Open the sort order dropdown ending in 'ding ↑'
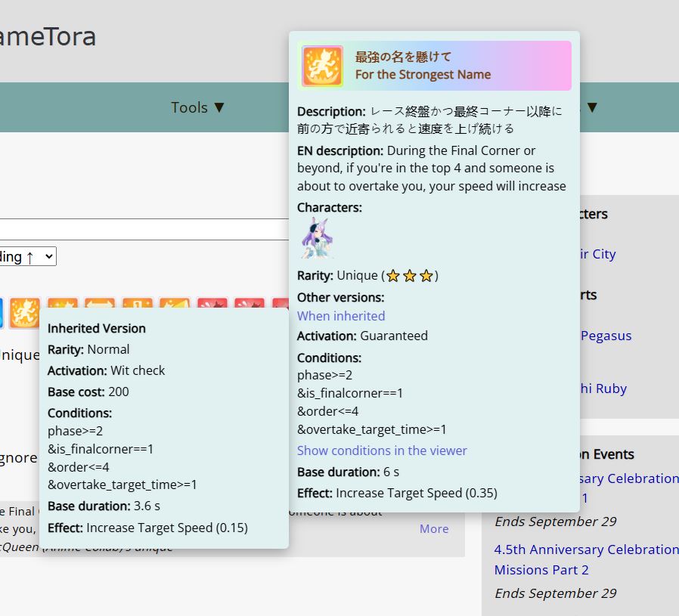Screen dimensions: 679x616 28,256
